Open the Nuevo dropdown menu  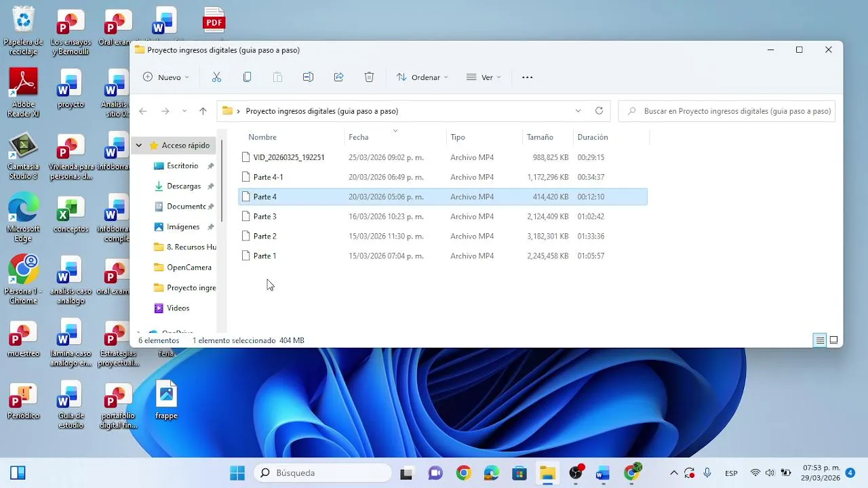tap(166, 77)
